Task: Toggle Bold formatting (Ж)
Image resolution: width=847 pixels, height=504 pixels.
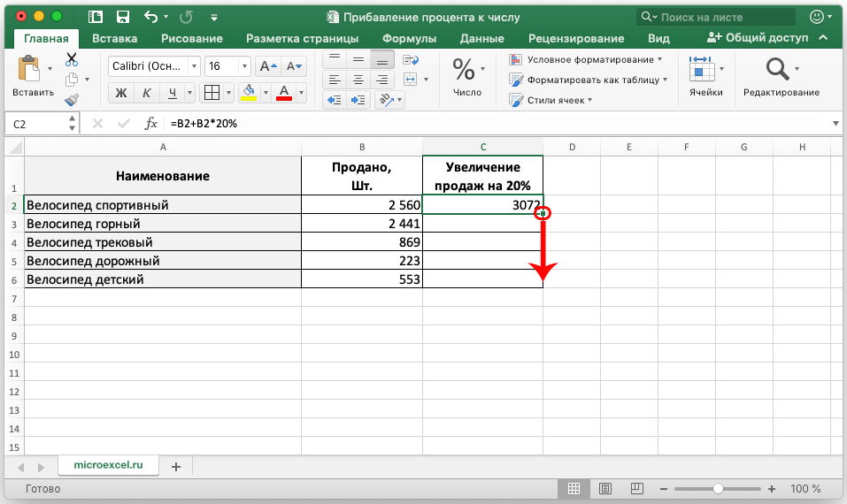Action: [122, 93]
